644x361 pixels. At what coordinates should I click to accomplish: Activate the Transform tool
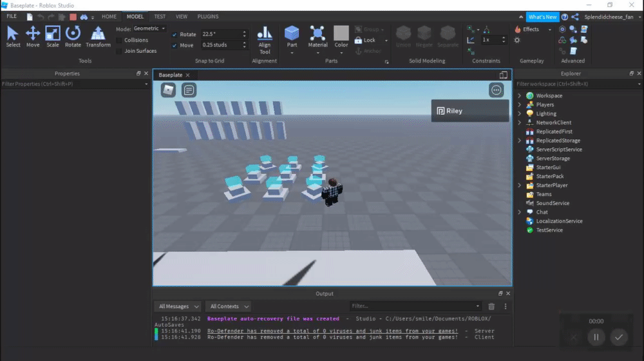point(98,37)
